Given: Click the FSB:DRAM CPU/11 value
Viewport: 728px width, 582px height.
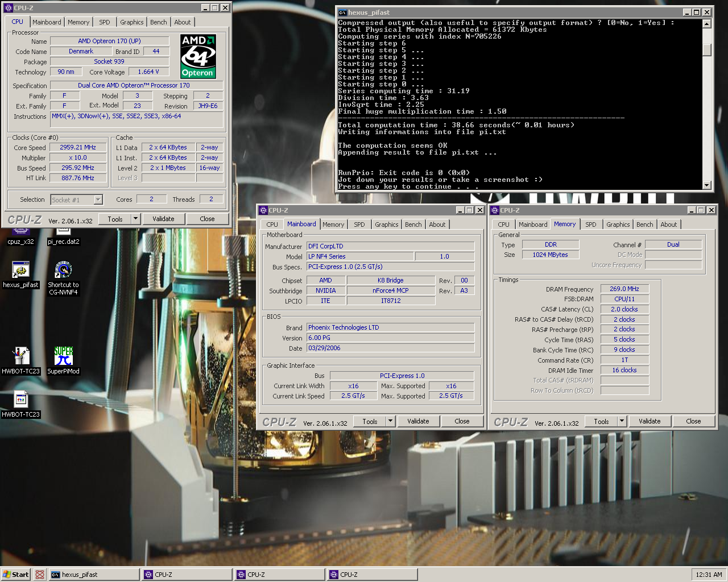Looking at the screenshot, I should [624, 299].
